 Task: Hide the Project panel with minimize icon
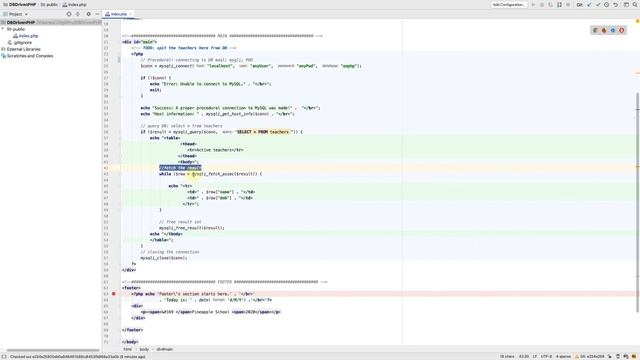97,14
